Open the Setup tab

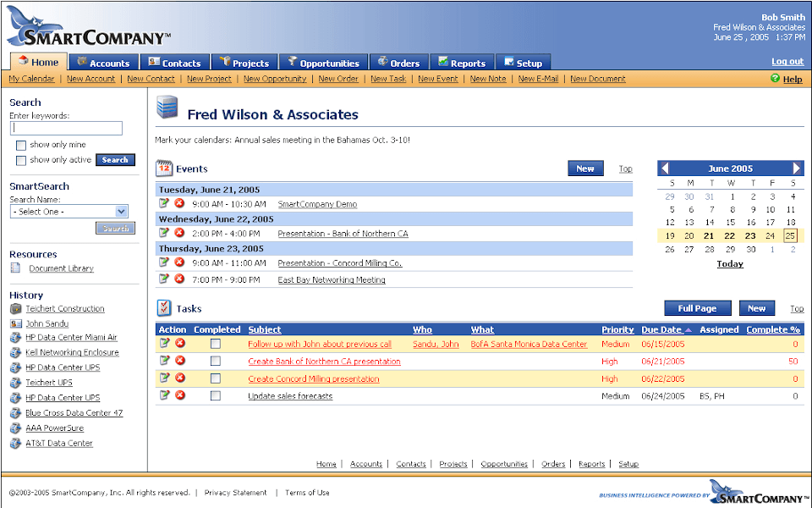coord(523,62)
